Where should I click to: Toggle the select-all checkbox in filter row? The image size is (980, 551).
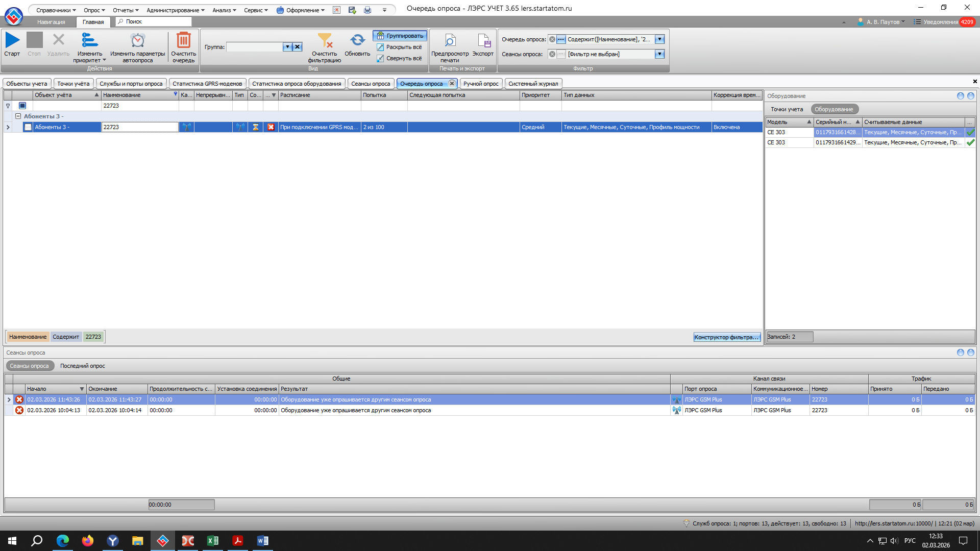[x=22, y=106]
